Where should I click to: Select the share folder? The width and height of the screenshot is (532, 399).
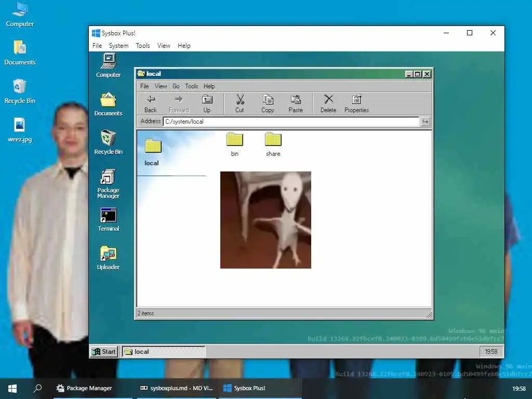[x=273, y=144]
